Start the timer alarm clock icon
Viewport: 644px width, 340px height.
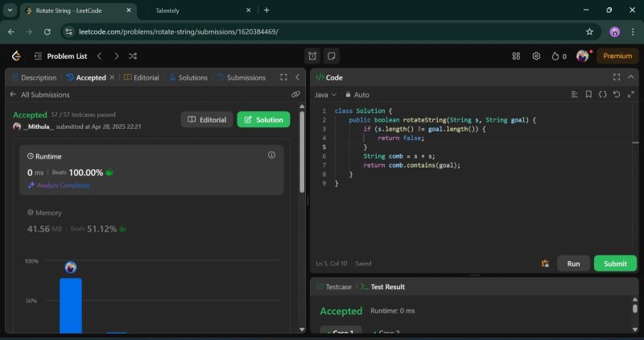[312, 56]
